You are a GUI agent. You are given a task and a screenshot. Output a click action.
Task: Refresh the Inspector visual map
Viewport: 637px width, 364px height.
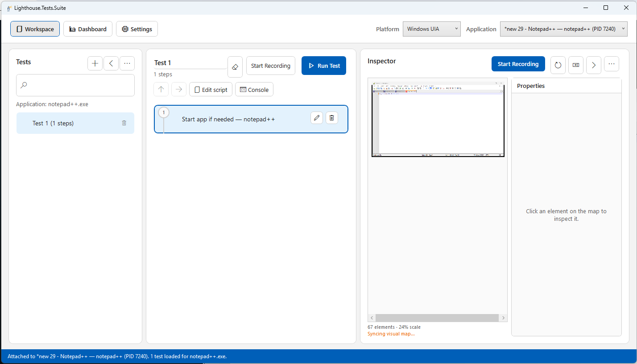pyautogui.click(x=558, y=65)
